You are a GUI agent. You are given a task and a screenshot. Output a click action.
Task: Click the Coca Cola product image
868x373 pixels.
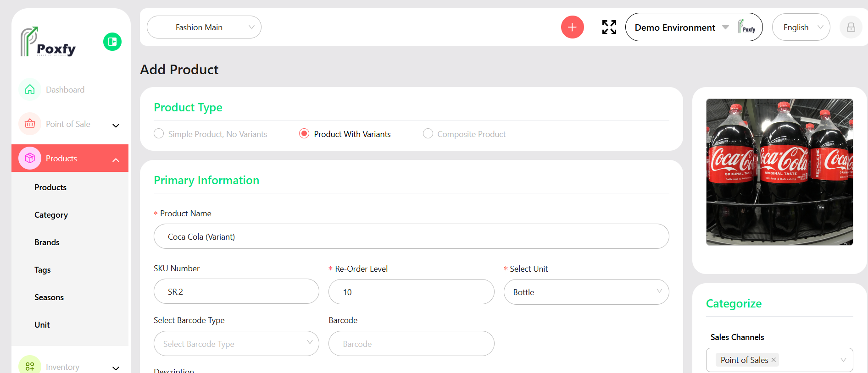(x=779, y=172)
